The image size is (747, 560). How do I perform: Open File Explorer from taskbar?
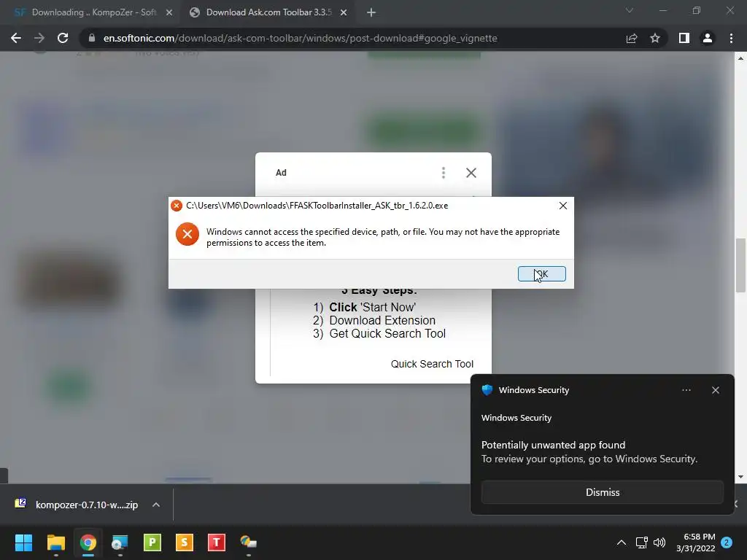pos(55,542)
